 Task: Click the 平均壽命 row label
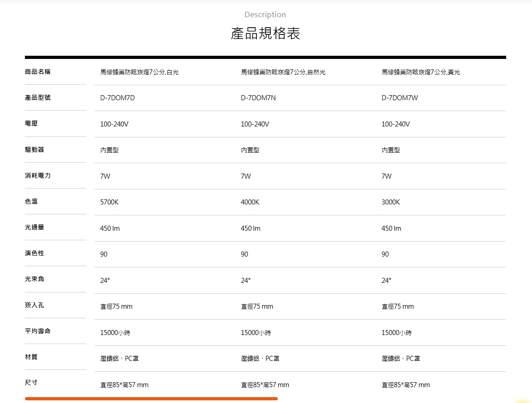click(x=38, y=330)
